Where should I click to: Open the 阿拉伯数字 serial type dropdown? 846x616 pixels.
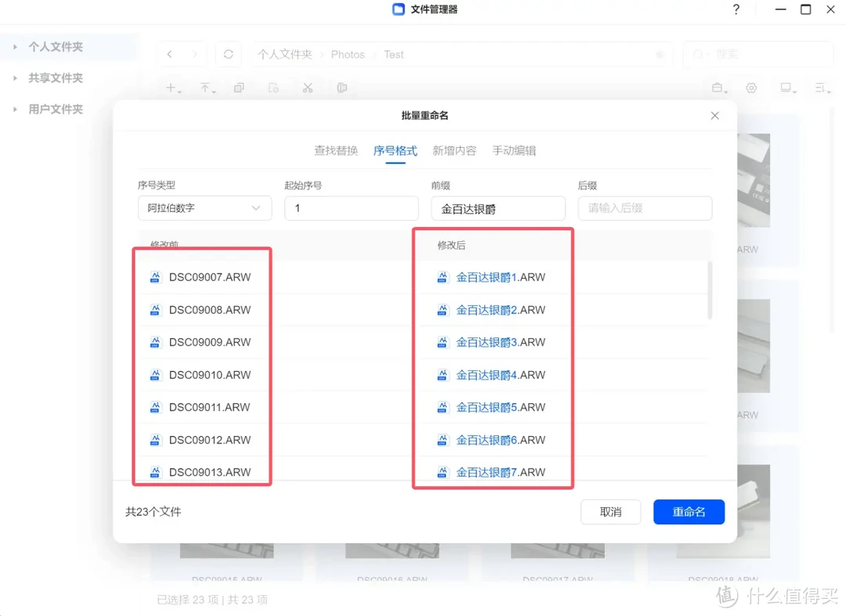pos(204,208)
